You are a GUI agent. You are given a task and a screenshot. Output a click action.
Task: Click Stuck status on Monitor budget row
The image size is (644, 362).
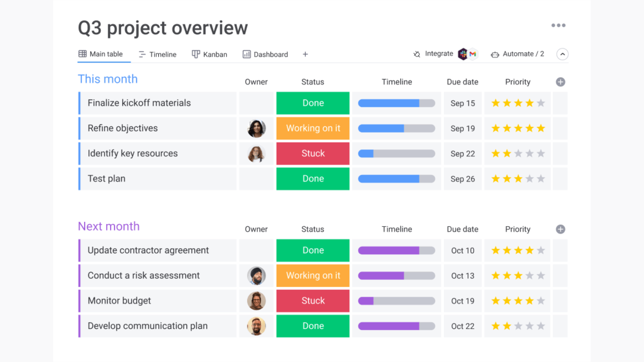[313, 301]
